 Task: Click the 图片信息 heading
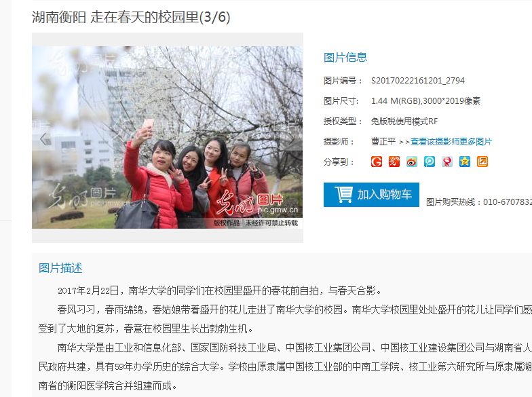coord(345,57)
